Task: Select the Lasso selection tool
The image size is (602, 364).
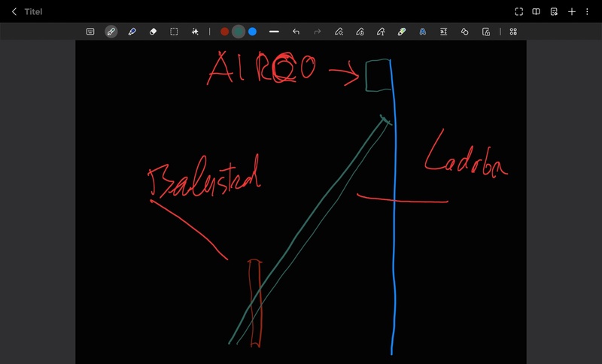Action: (x=174, y=32)
